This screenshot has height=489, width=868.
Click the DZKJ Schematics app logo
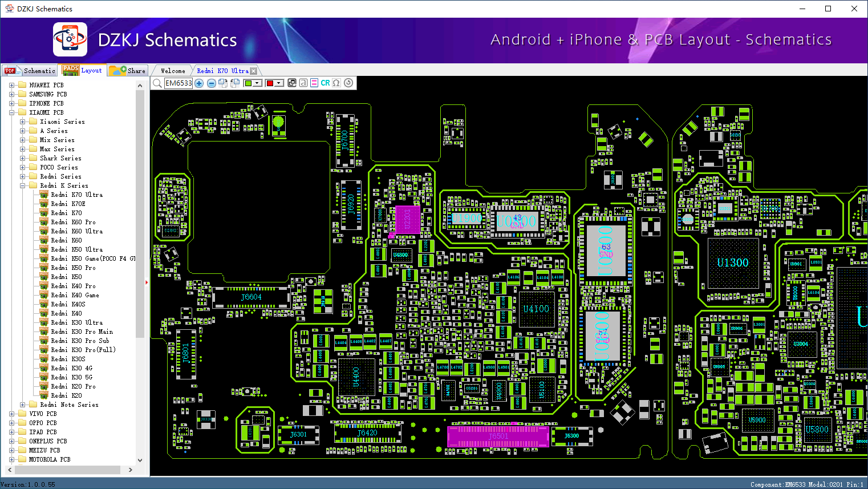(x=70, y=39)
